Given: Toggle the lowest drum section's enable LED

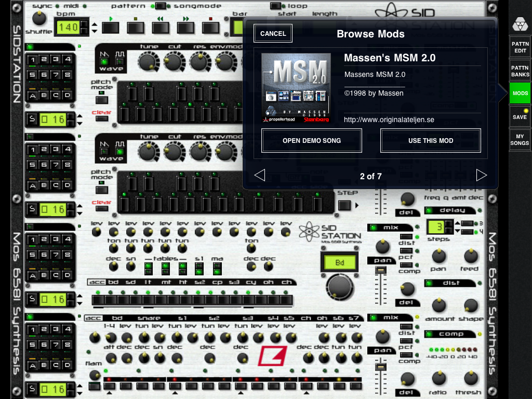Looking at the screenshot, I should tap(30, 317).
